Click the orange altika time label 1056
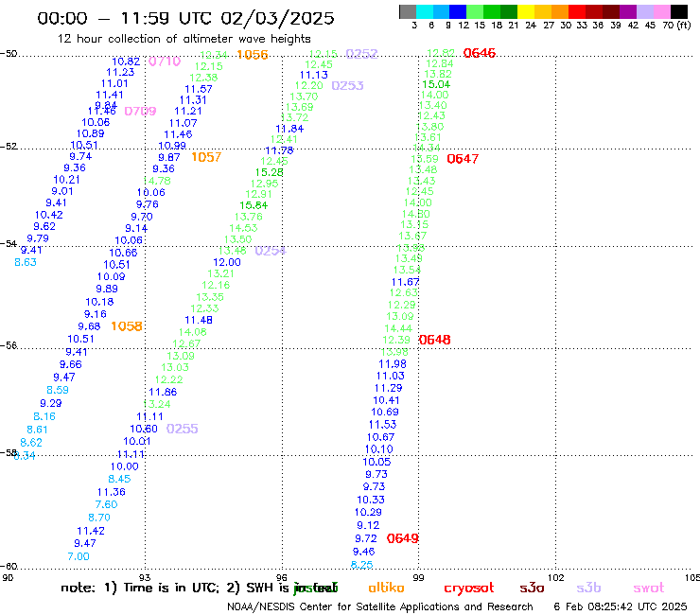This screenshot has height=615, width=700. pyautogui.click(x=253, y=55)
